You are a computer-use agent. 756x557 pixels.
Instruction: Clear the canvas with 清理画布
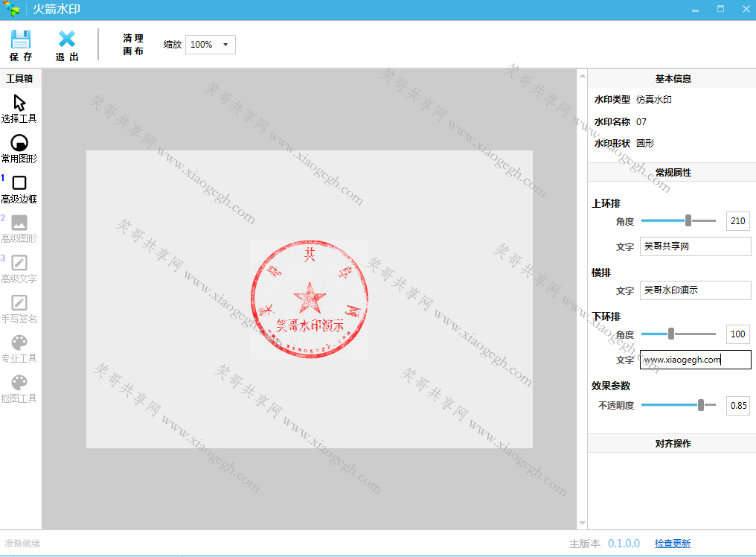tap(133, 45)
